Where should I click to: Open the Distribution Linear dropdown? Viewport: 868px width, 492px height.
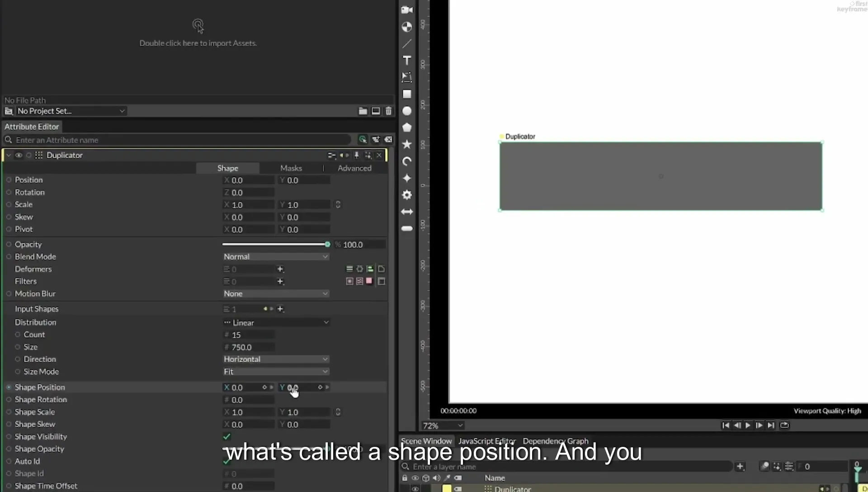(276, 322)
